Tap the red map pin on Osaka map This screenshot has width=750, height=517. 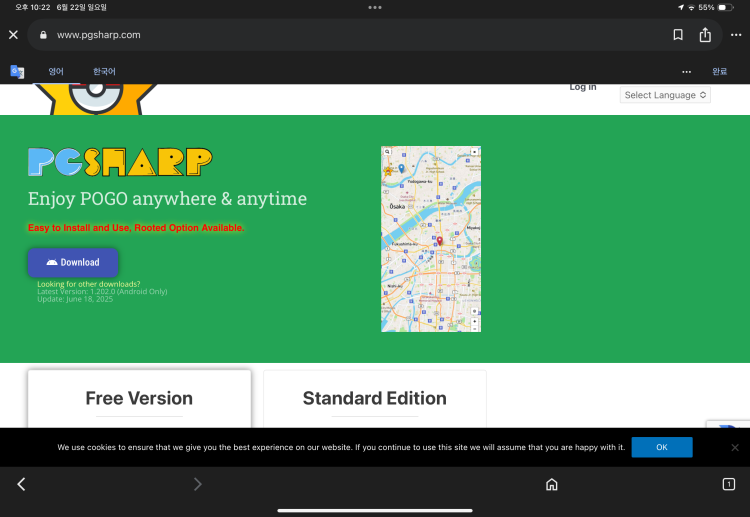tap(440, 241)
